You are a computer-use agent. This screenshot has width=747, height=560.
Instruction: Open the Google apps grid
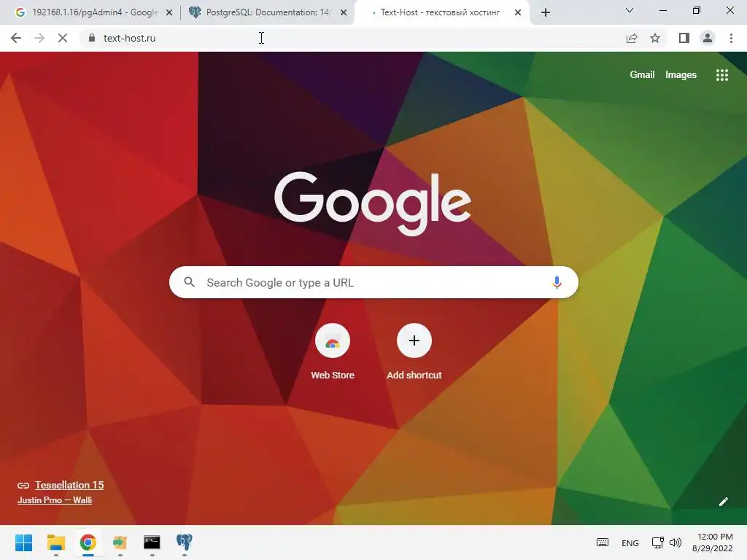pos(722,75)
